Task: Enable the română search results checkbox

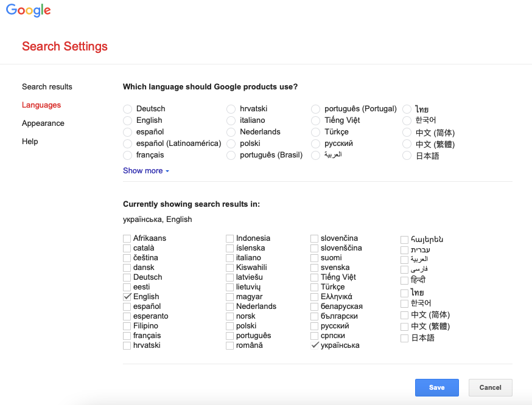Action: click(229, 345)
